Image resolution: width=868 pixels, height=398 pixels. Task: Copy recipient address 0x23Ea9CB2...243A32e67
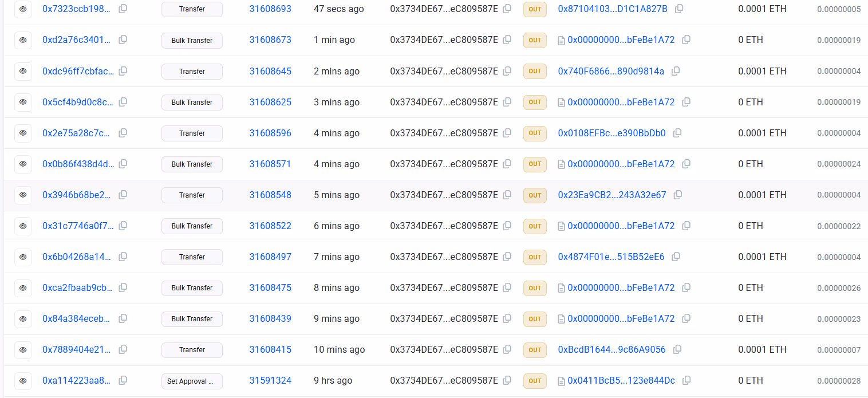tap(678, 195)
